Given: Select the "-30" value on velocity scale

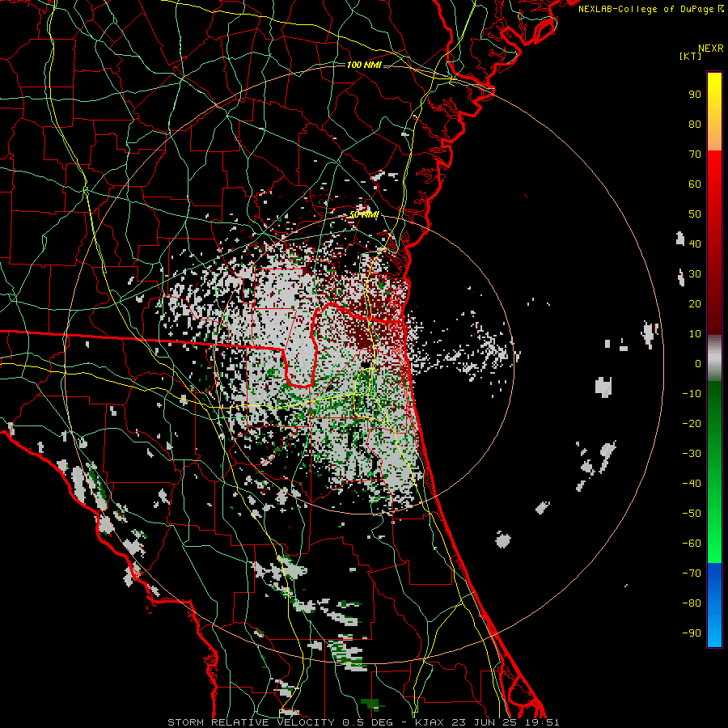Looking at the screenshot, I should (x=692, y=454).
